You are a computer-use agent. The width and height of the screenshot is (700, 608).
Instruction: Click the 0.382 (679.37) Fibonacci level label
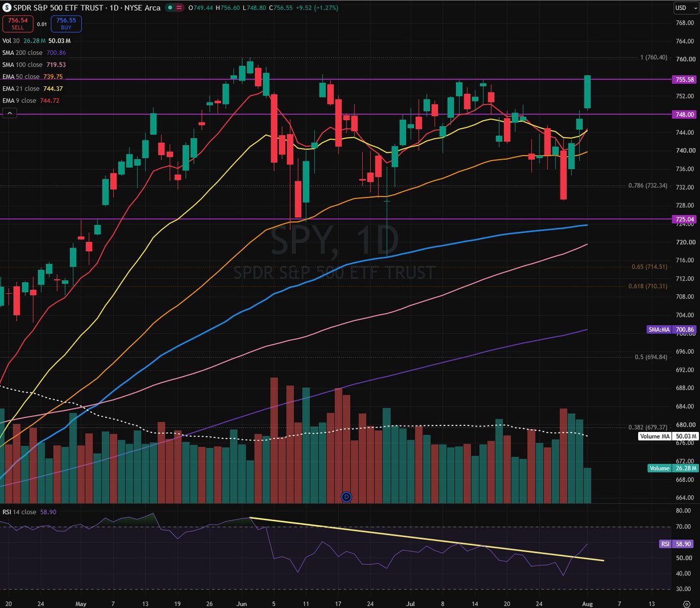pyautogui.click(x=647, y=427)
